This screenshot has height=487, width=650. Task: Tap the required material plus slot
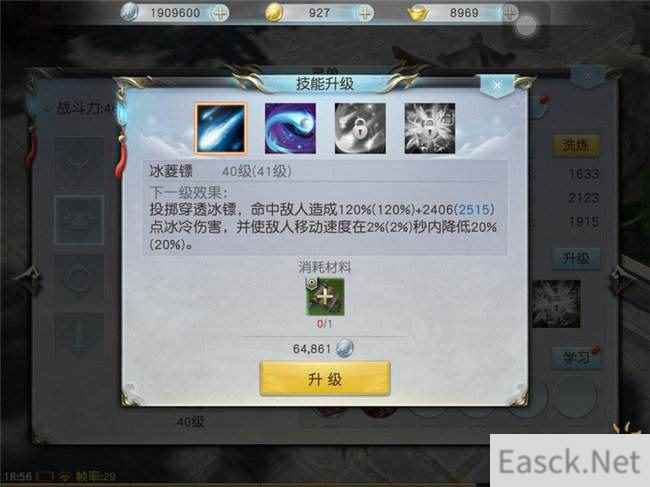pos(325,297)
